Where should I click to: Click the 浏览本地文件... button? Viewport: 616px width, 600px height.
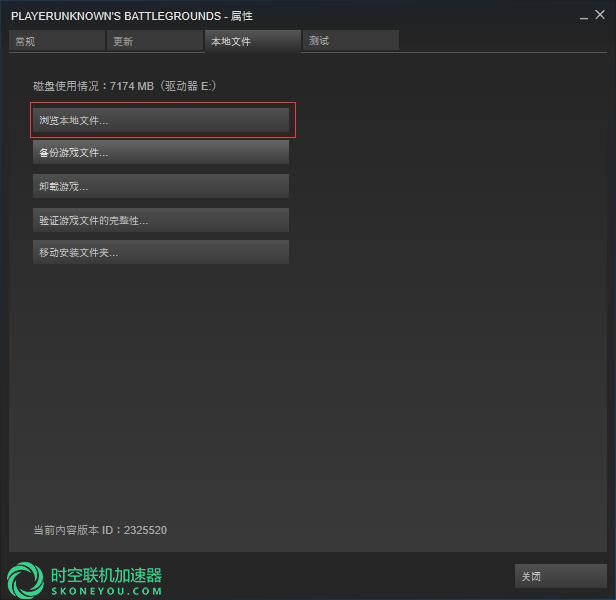pos(161,120)
